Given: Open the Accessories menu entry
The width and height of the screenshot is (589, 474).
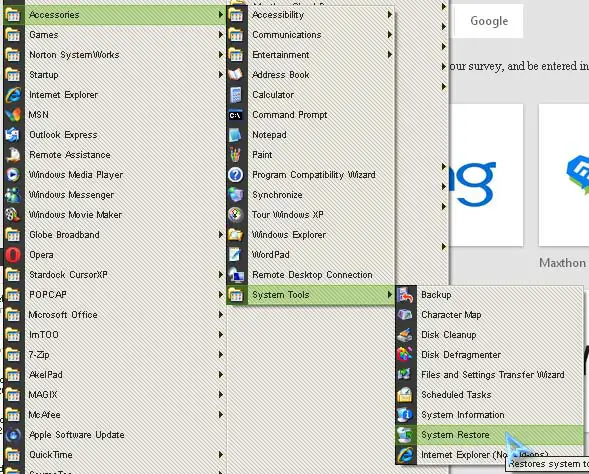Looking at the screenshot, I should tap(115, 15).
